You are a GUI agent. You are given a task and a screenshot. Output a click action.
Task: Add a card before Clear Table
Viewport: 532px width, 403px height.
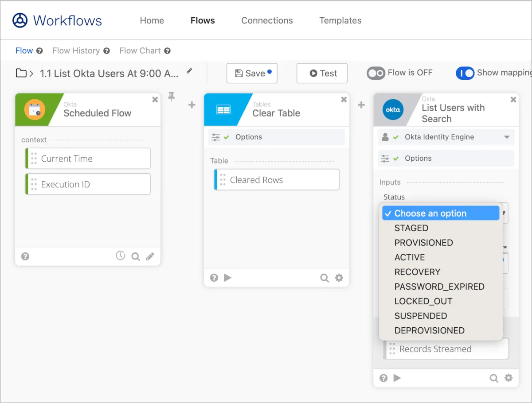tap(192, 105)
